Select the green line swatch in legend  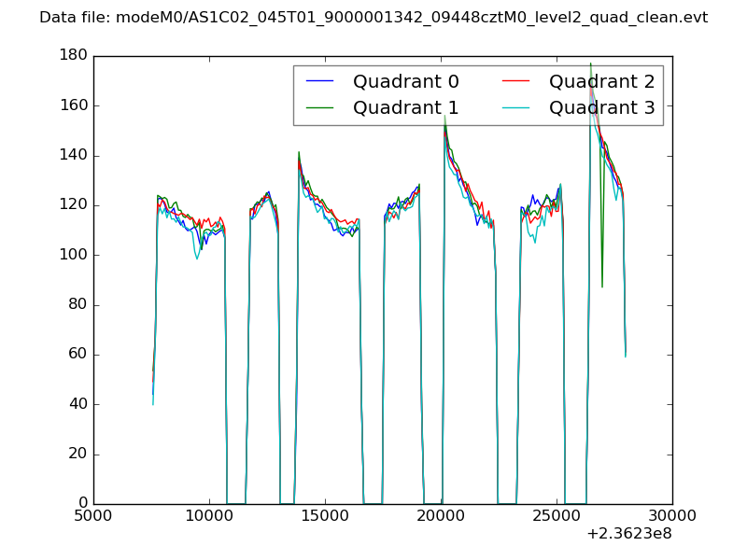[320, 107]
